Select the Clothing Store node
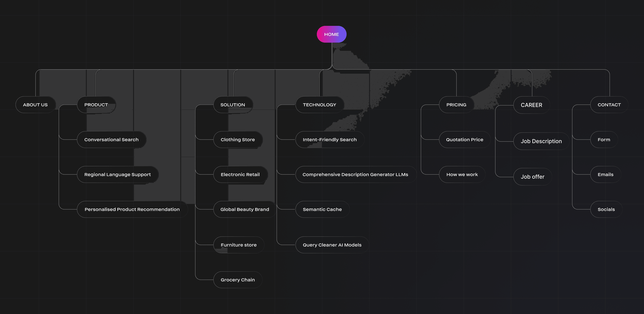 click(238, 140)
